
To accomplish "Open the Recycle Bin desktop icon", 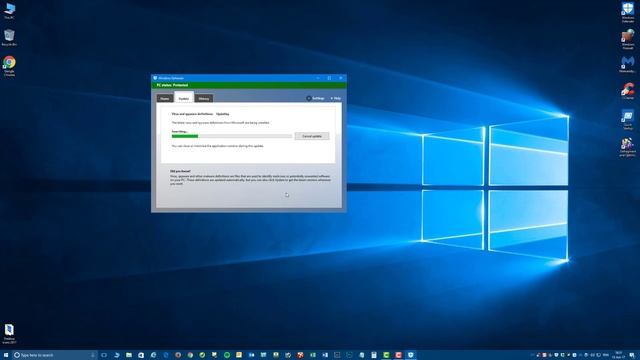I will tap(9, 37).
